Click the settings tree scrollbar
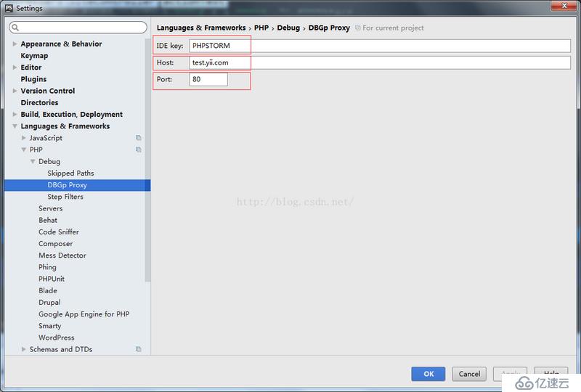581x392 pixels. click(148, 159)
